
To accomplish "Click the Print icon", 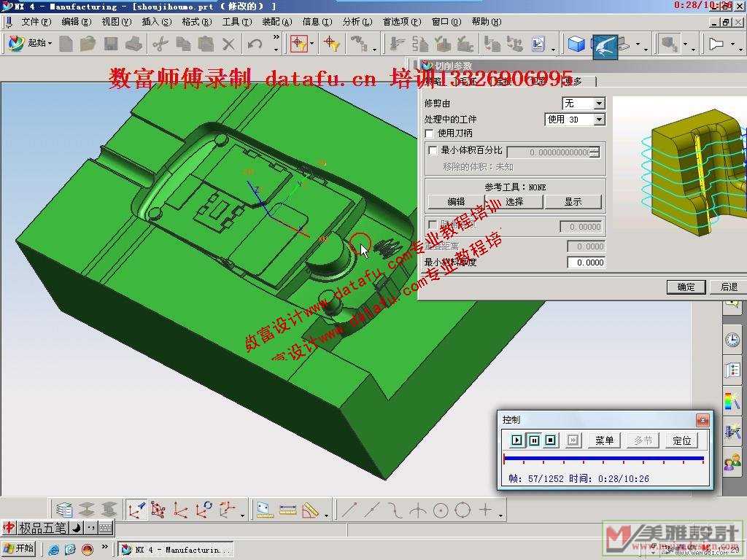I will click(x=134, y=44).
